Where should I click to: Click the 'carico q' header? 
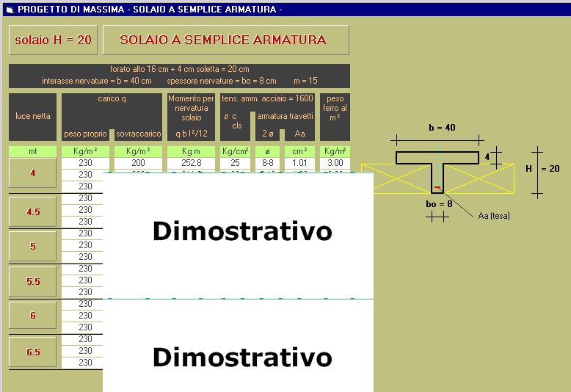[112, 98]
